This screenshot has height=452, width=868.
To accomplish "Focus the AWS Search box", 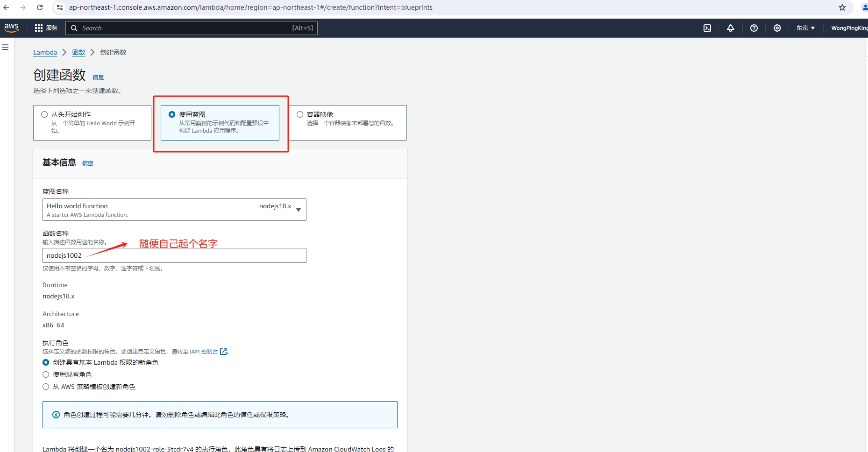I will [192, 28].
